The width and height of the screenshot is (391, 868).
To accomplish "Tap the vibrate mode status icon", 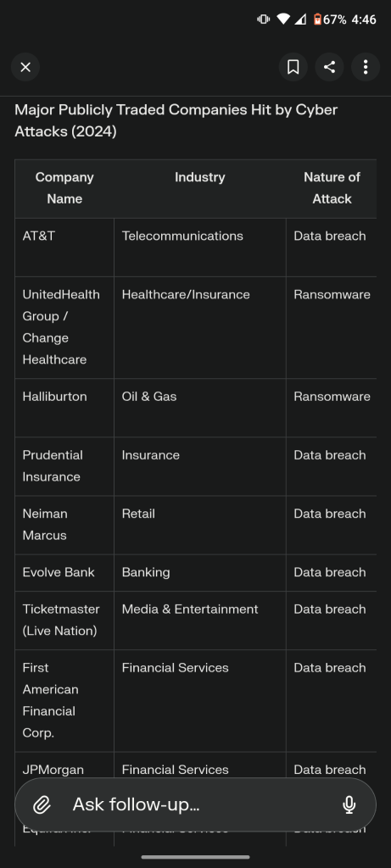I will (x=263, y=19).
